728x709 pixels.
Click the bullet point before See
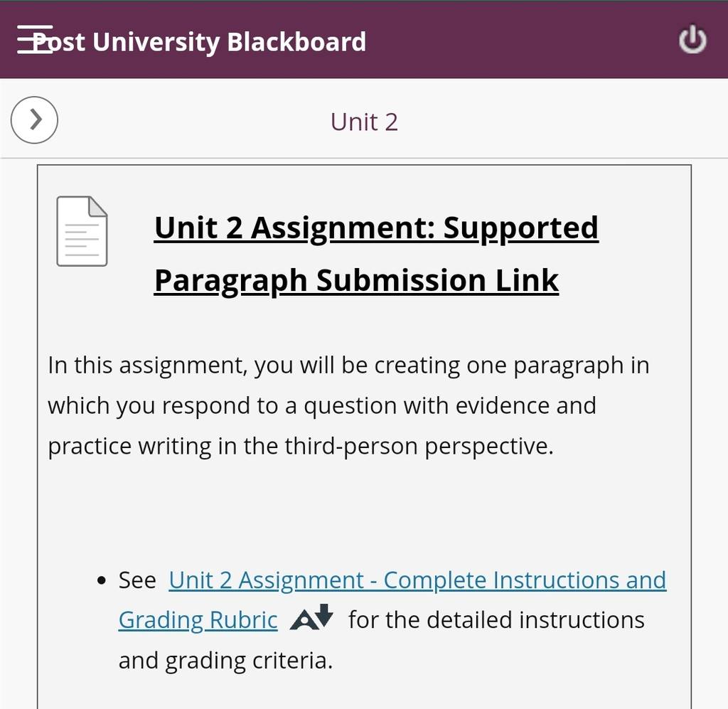[102, 580]
